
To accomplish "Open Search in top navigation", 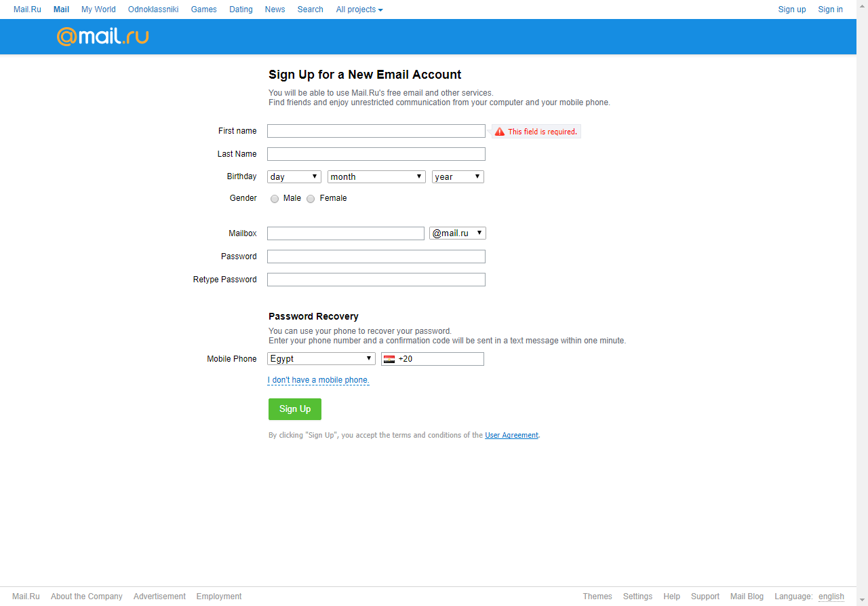I will (310, 10).
